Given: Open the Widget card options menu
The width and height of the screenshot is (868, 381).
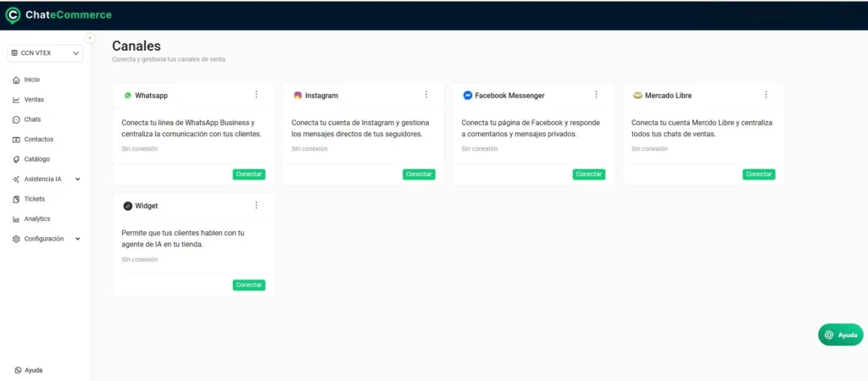Looking at the screenshot, I should tap(256, 205).
